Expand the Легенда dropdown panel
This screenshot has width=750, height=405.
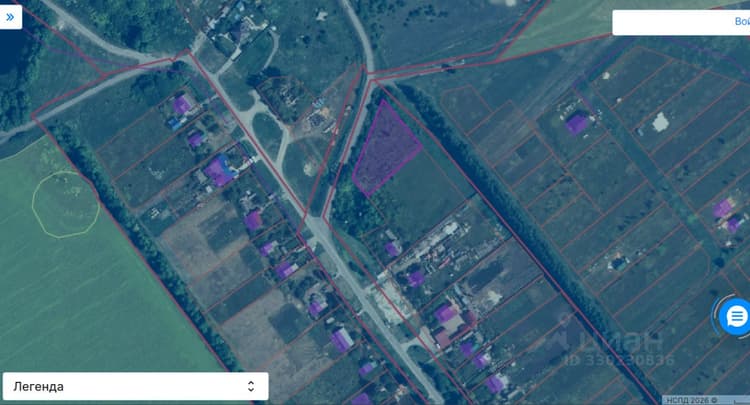[135, 386]
